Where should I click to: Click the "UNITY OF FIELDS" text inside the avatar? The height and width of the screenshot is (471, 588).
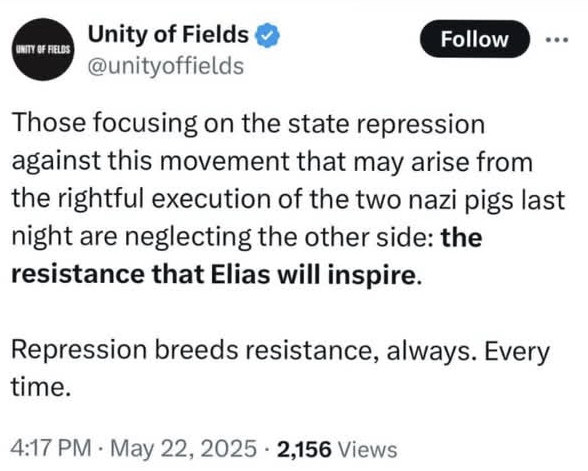pos(44,50)
